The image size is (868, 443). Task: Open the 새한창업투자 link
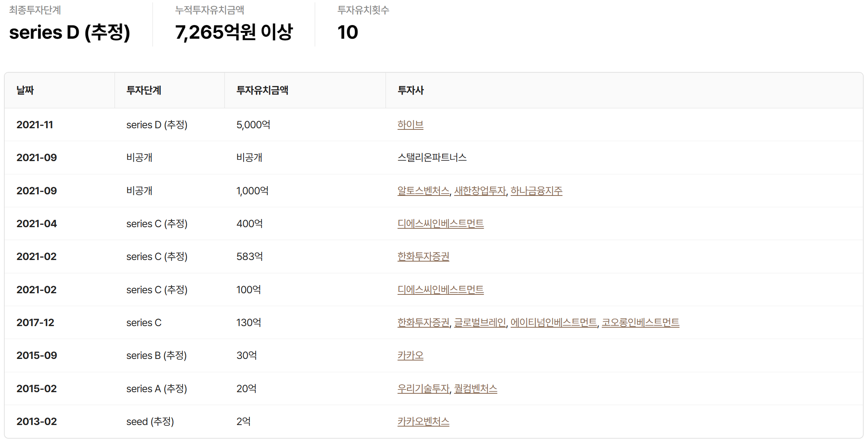[x=480, y=191]
